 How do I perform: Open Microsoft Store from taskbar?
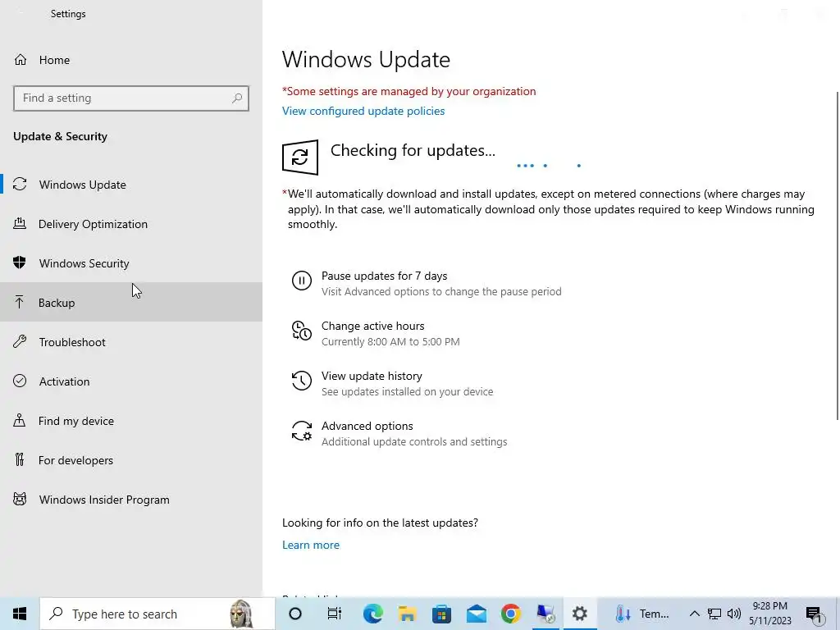pyautogui.click(x=441, y=614)
